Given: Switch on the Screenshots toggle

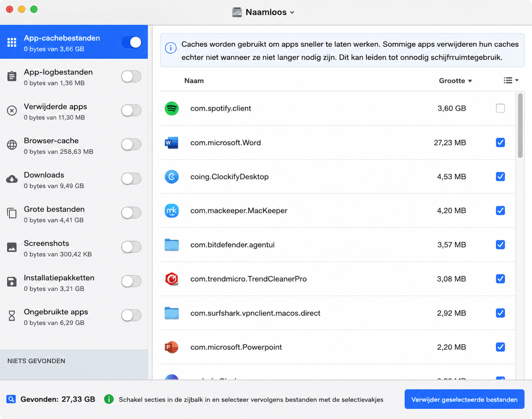Looking at the screenshot, I should point(131,247).
